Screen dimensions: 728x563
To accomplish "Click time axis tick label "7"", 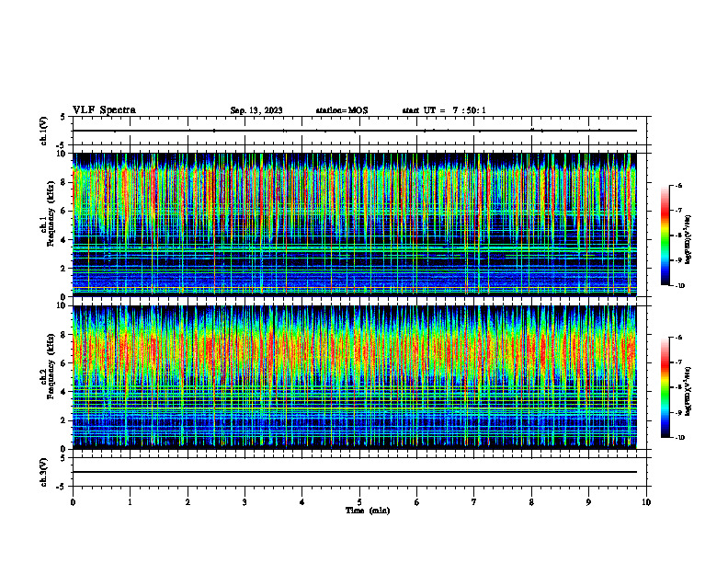I will 474,502.
